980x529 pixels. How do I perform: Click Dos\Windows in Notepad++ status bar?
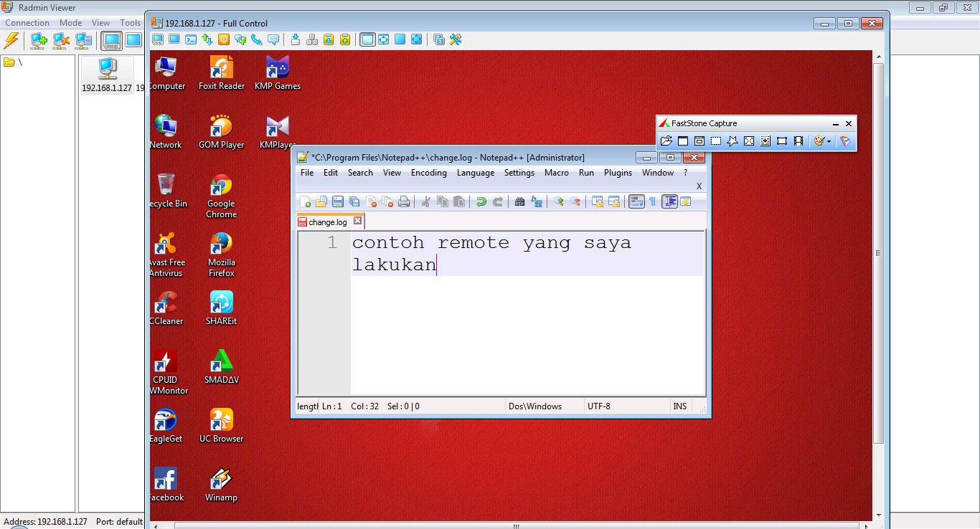(x=544, y=406)
